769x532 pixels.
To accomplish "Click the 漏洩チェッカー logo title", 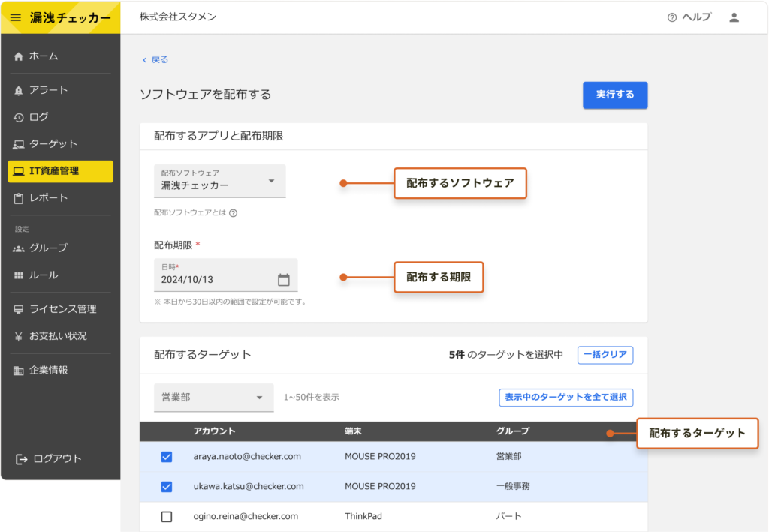I will point(71,18).
